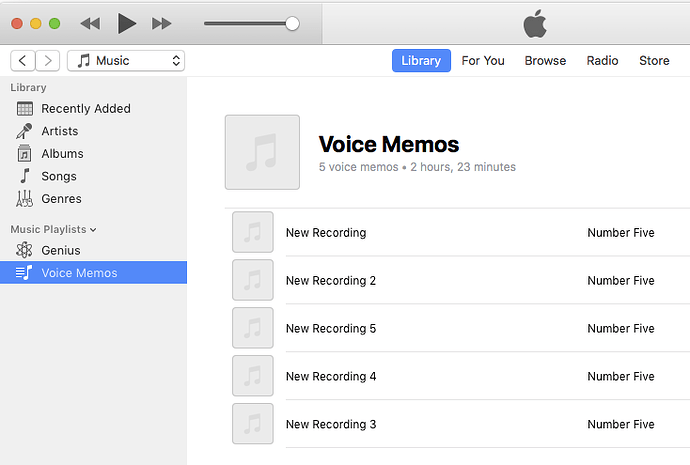The height and width of the screenshot is (465, 690).
Task: Click the fast-forward next track button
Action: 161,23
